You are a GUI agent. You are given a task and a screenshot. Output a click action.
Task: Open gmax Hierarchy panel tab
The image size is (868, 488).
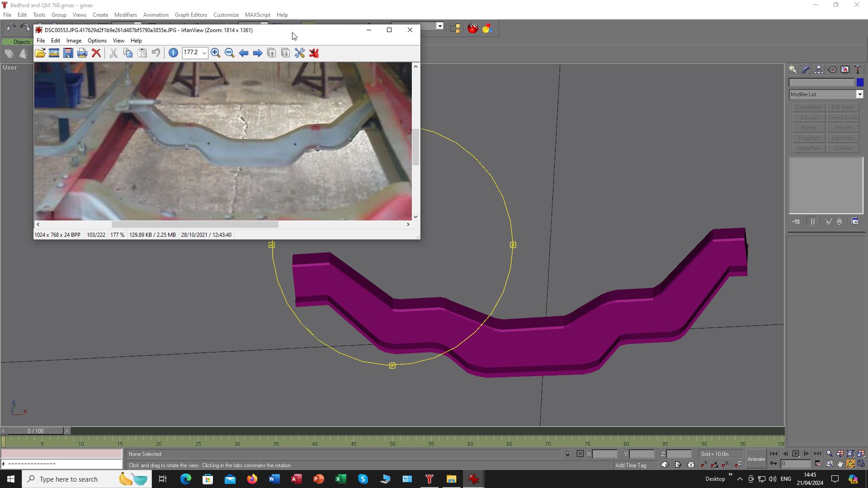coord(819,70)
